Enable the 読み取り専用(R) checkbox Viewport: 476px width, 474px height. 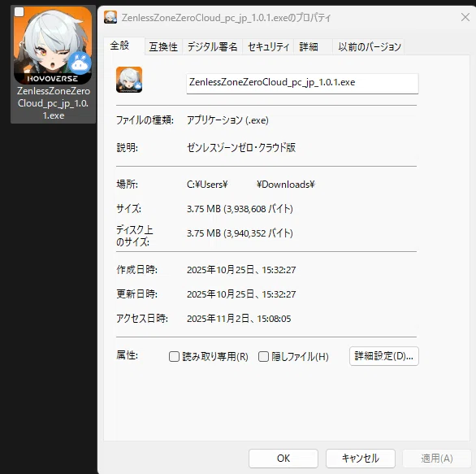[175, 356]
